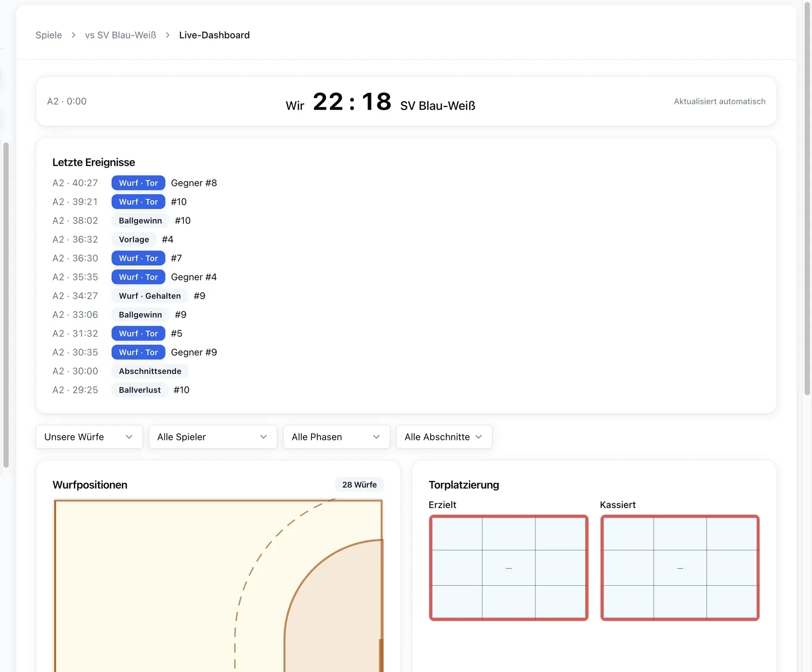Click the Ballgewinn badge at 38:02
Screen dimensions: 812x672
tap(140, 220)
